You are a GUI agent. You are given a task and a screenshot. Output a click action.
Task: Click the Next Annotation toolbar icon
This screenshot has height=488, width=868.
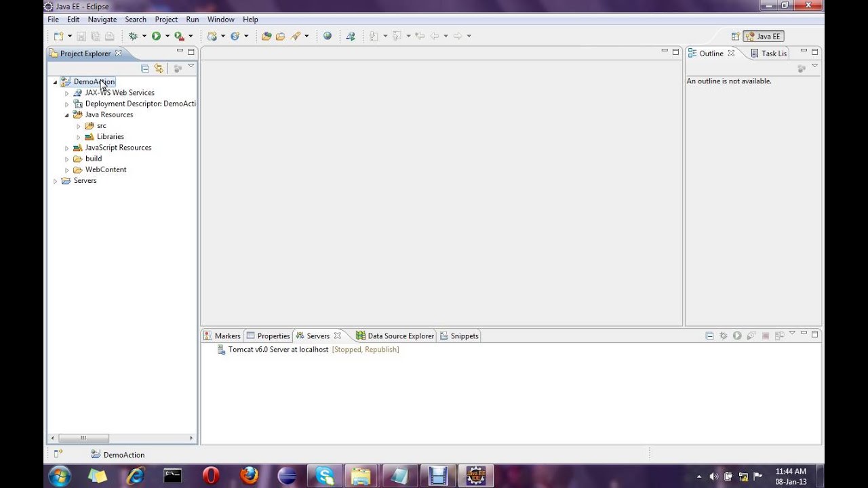point(374,36)
